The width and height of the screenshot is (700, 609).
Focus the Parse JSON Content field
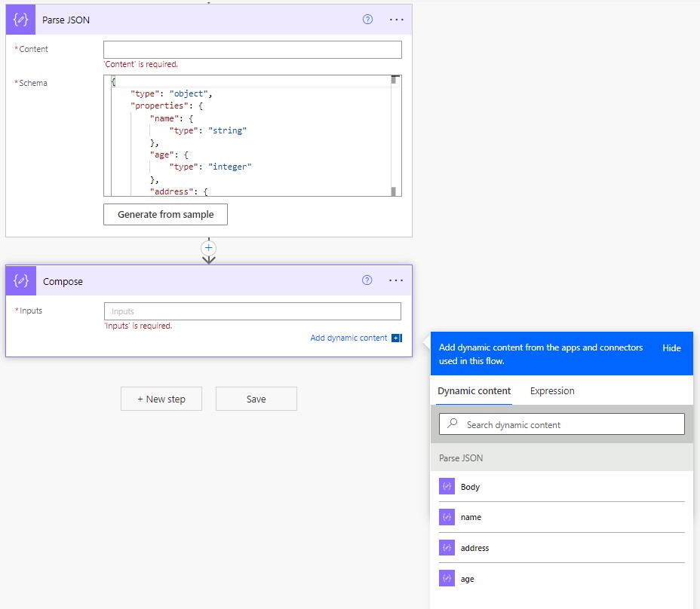tap(253, 50)
